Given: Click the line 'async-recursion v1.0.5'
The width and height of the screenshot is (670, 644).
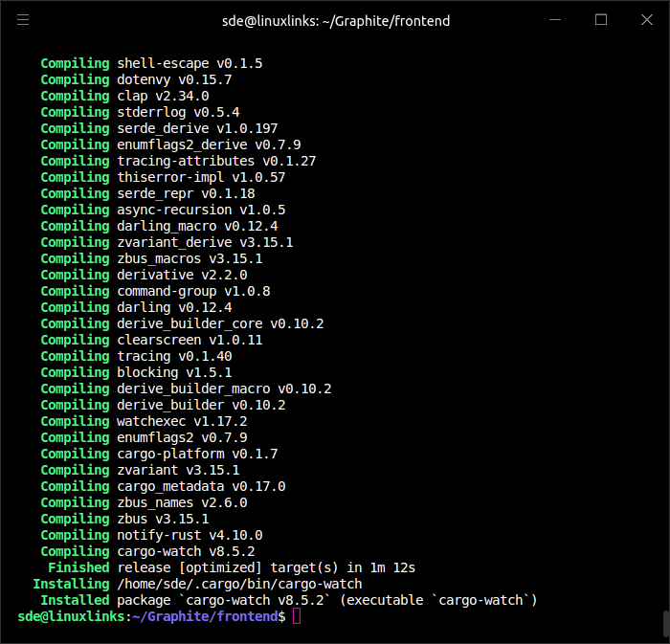Looking at the screenshot, I should coord(201,210).
